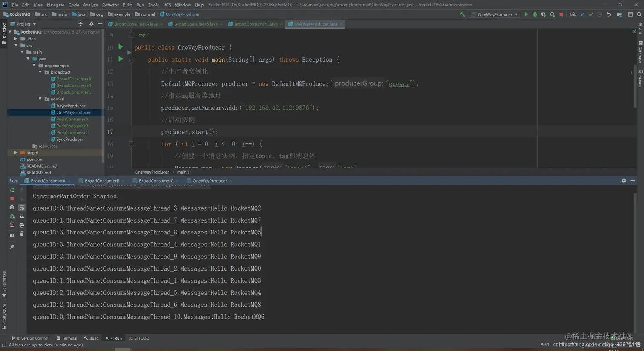Hide the Project panel
Image resolution: width=644 pixels, height=351 pixels.
tap(100, 24)
